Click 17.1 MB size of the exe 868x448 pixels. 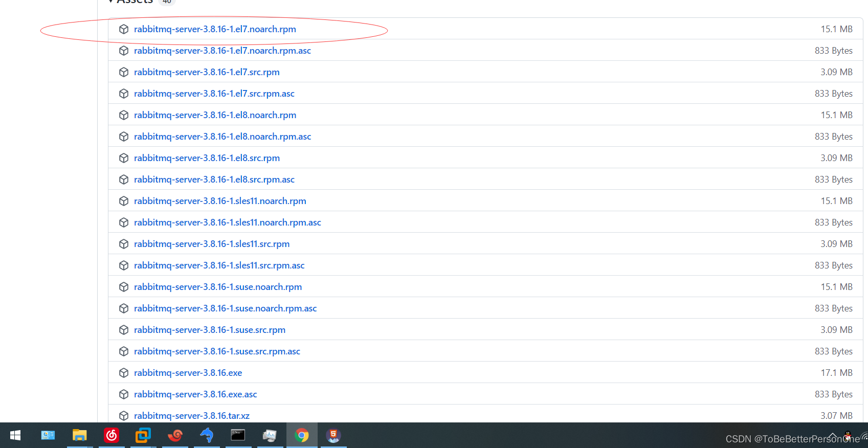click(x=837, y=373)
